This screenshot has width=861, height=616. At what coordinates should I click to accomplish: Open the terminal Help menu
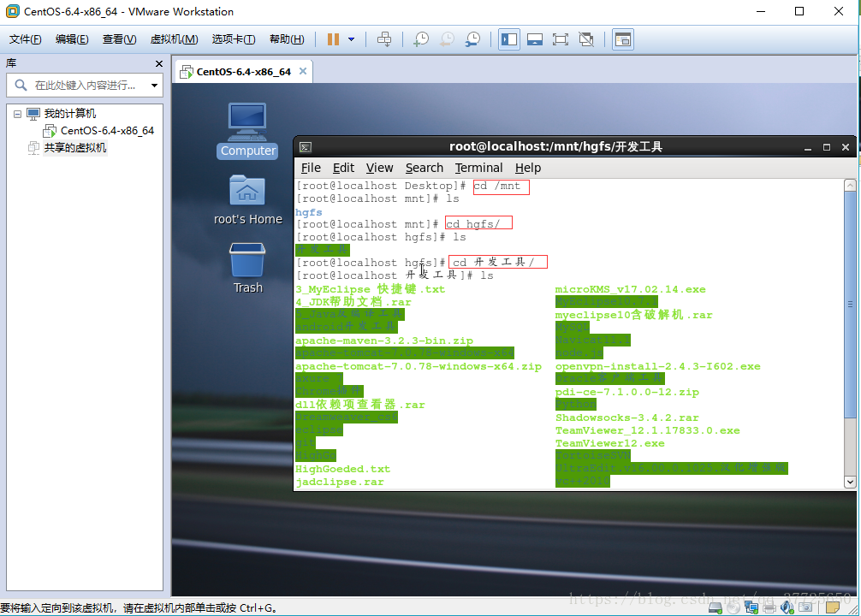(528, 168)
